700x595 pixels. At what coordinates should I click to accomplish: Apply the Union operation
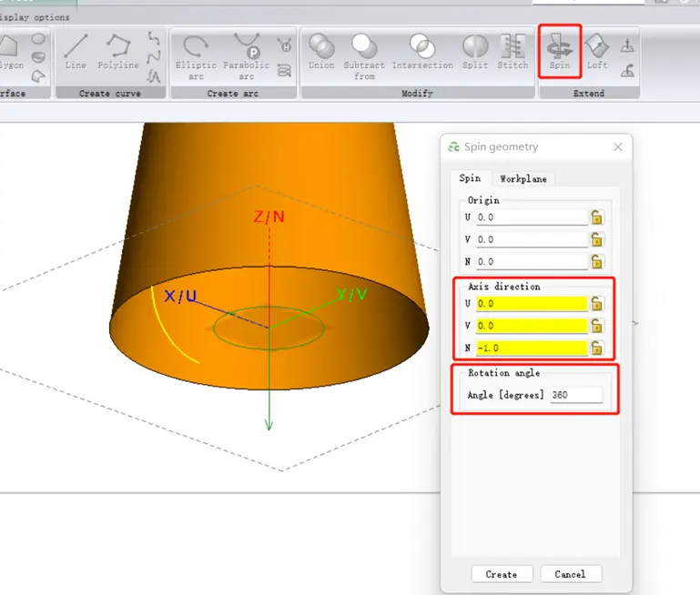(321, 51)
